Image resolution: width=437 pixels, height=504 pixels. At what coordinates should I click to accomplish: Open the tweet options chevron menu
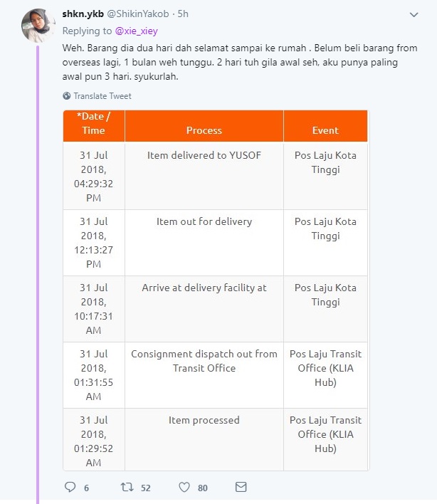tap(415, 15)
